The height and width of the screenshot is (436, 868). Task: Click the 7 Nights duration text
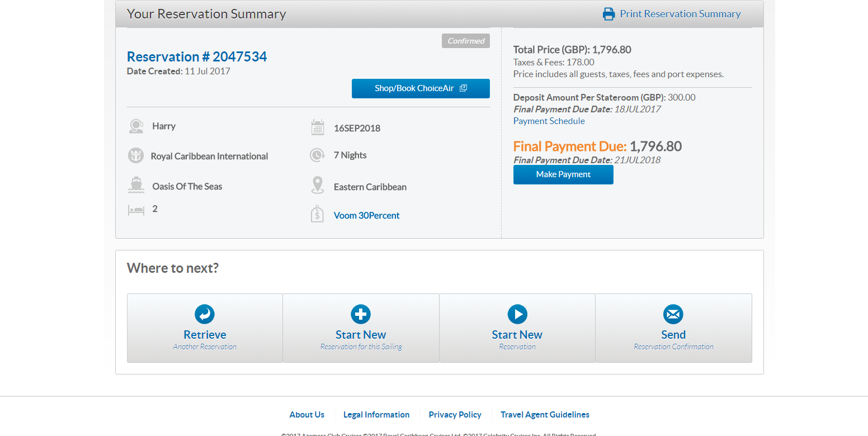tap(350, 155)
